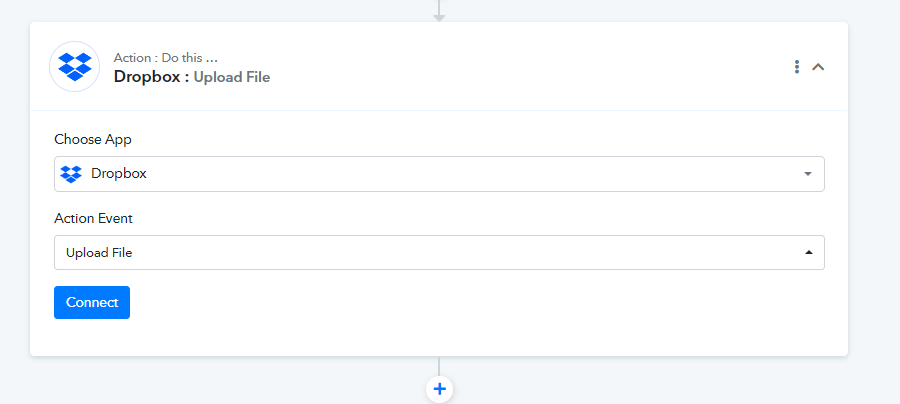Viewport: 900px width, 404px height.
Task: Click the Dropbox bold name in header
Action: tap(147, 77)
